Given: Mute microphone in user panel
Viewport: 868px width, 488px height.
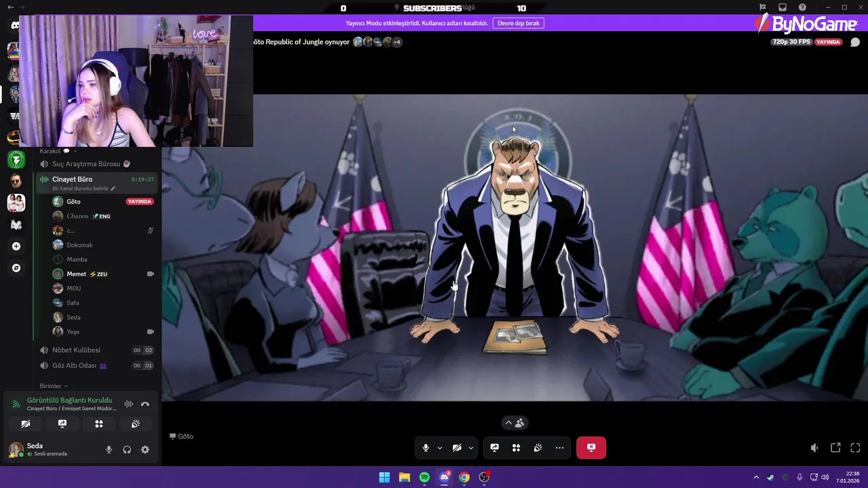Looking at the screenshot, I should click(108, 449).
